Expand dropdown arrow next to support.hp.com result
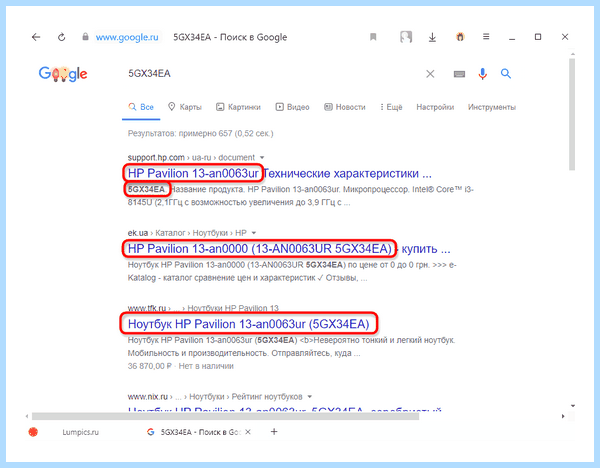The width and height of the screenshot is (600, 468). (x=262, y=157)
